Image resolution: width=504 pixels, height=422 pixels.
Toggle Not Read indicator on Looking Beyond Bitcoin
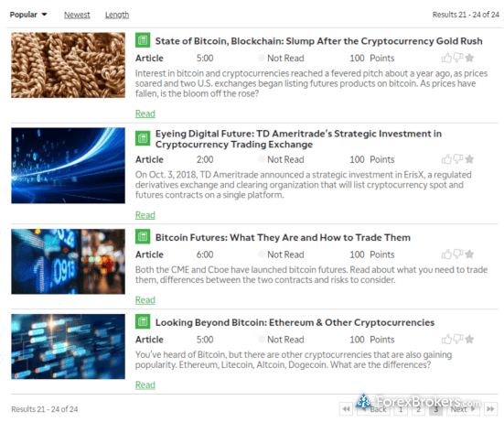click(262, 340)
